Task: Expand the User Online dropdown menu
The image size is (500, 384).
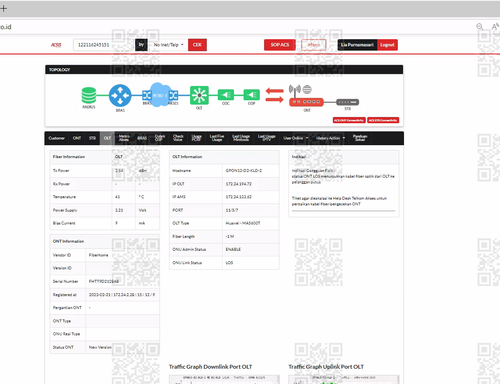Action: point(296,138)
